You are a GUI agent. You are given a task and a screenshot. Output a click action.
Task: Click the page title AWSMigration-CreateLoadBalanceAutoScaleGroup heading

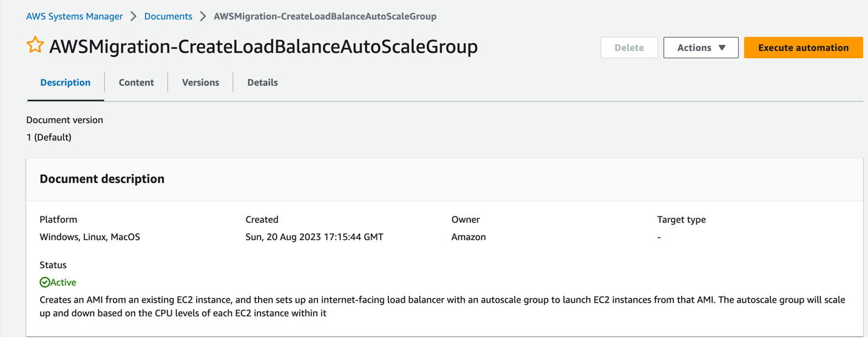pos(263,47)
